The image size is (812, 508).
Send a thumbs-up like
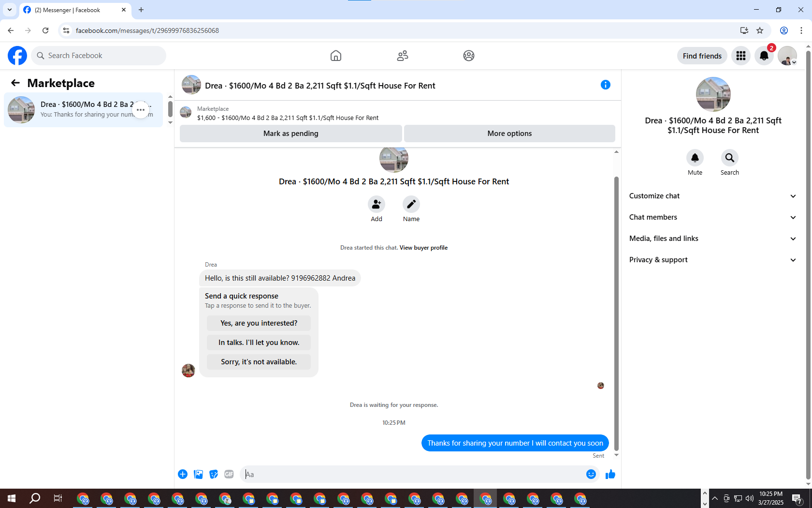click(x=610, y=474)
